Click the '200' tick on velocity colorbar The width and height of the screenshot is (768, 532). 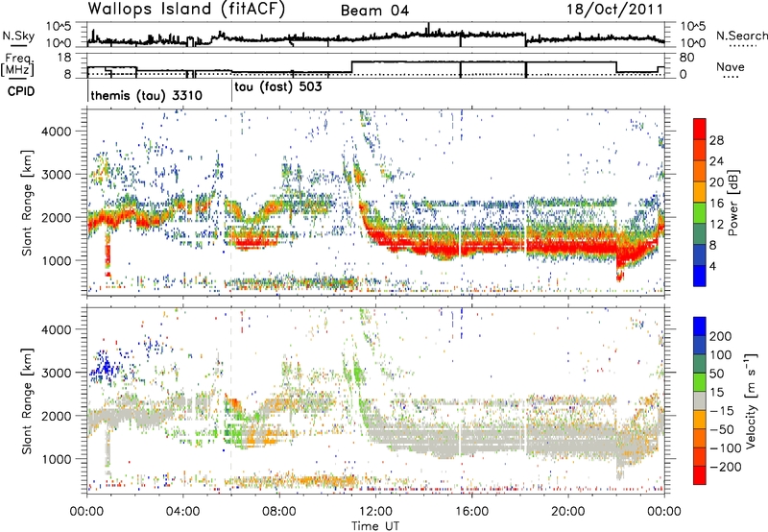[x=721, y=336]
